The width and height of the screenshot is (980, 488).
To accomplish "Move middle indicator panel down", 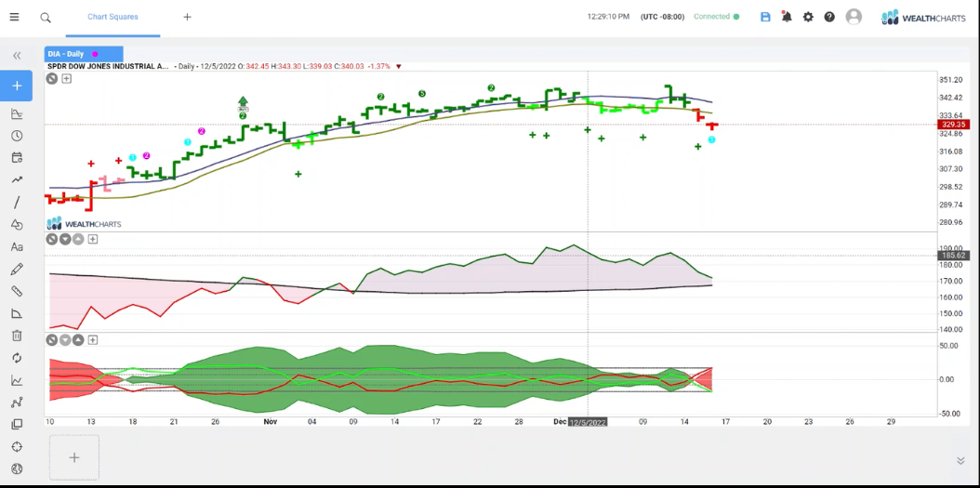I will [65, 239].
